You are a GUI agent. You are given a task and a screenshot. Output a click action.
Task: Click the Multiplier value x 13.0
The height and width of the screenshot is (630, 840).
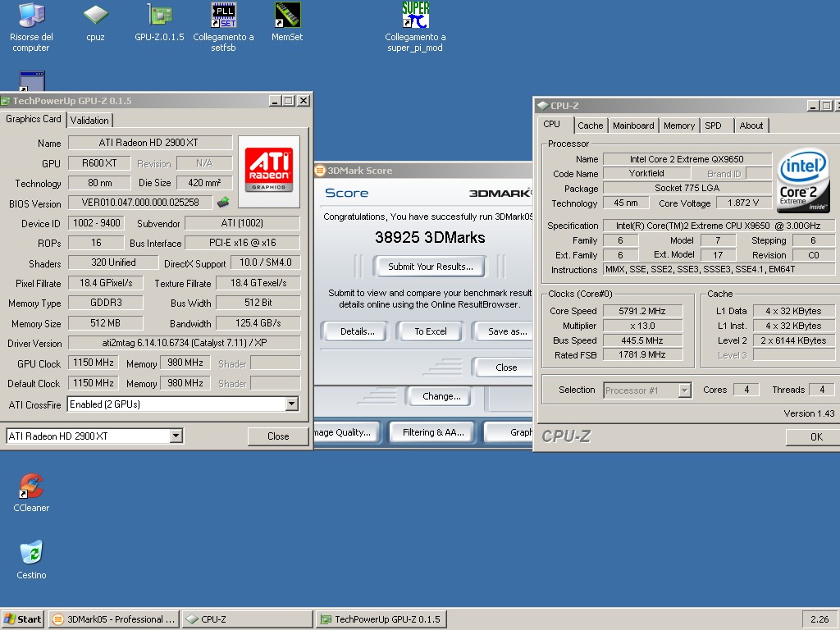642,325
